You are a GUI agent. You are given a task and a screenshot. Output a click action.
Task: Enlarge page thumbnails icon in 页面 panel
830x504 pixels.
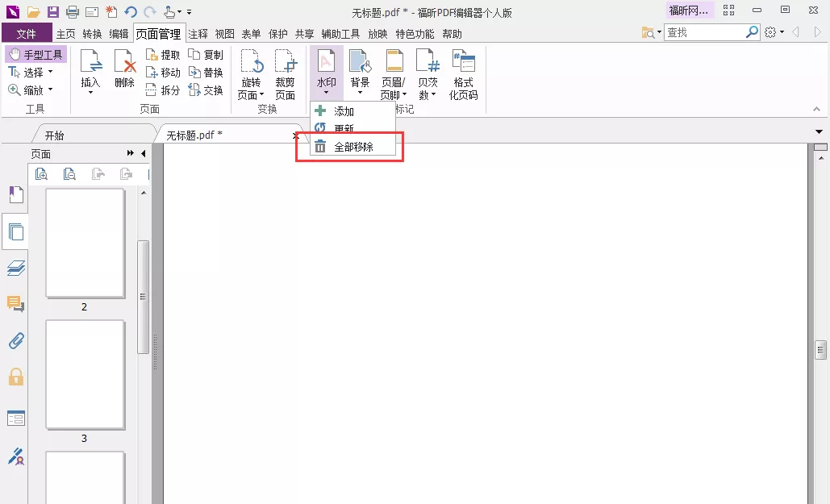pos(41,173)
